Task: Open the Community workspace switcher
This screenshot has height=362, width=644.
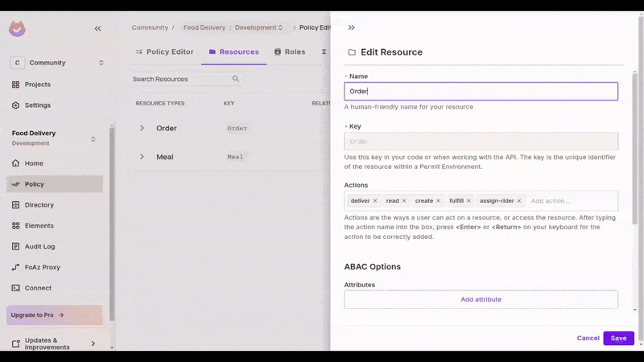Action: click(x=57, y=63)
